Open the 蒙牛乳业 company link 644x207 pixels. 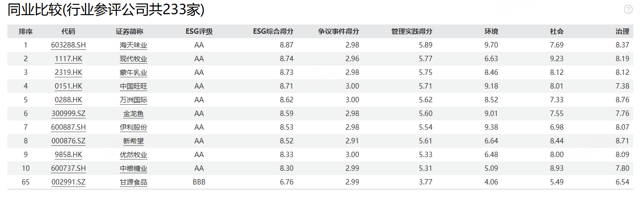[x=133, y=72]
